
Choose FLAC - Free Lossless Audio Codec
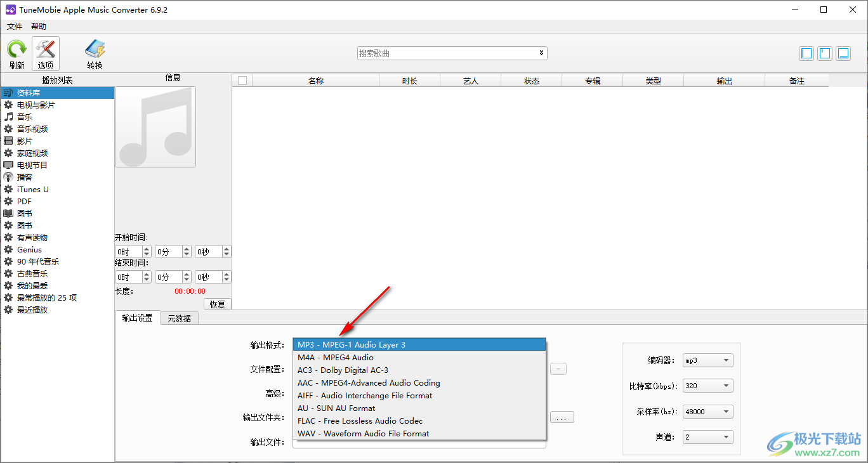419,421
